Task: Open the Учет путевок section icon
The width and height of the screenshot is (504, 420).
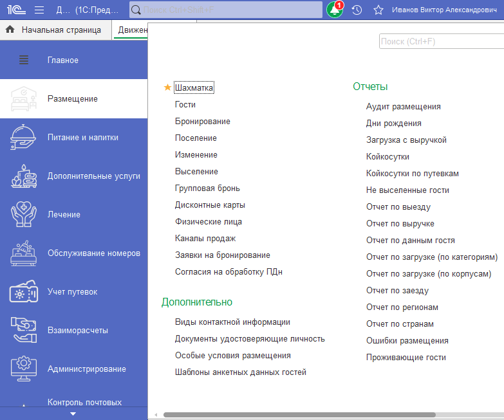Action: [x=23, y=292]
